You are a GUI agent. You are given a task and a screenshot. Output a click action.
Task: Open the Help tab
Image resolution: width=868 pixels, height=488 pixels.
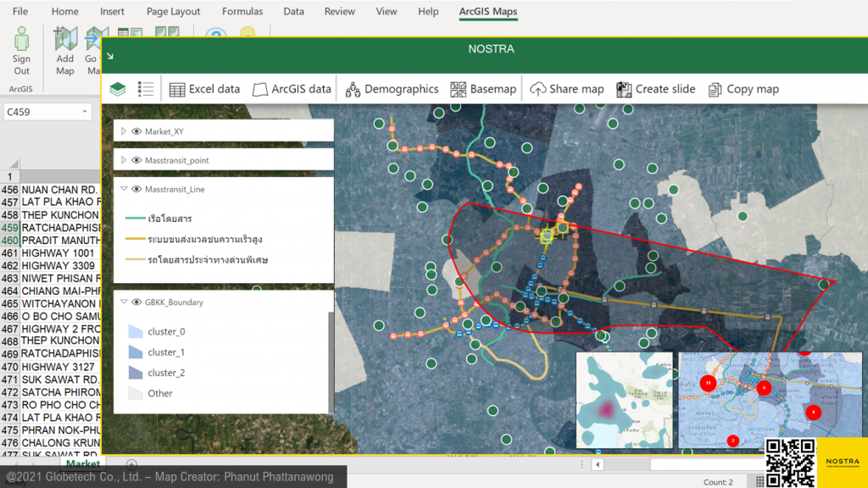tap(428, 11)
